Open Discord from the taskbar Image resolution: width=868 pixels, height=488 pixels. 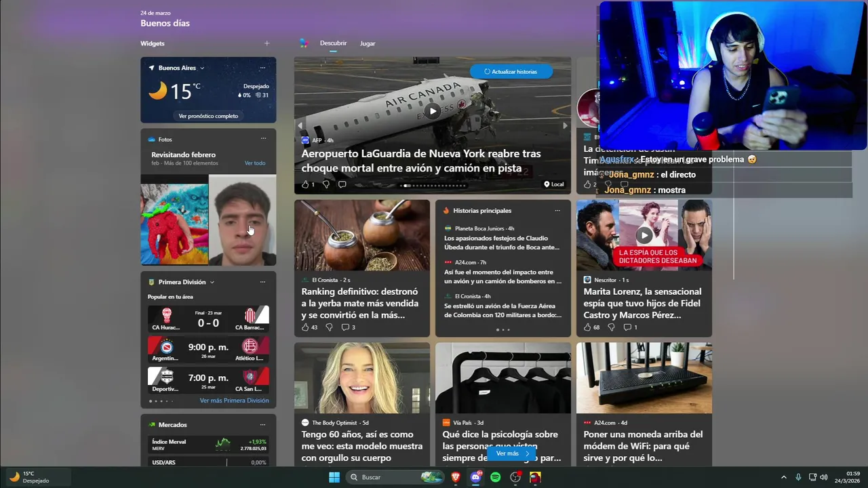click(x=476, y=477)
